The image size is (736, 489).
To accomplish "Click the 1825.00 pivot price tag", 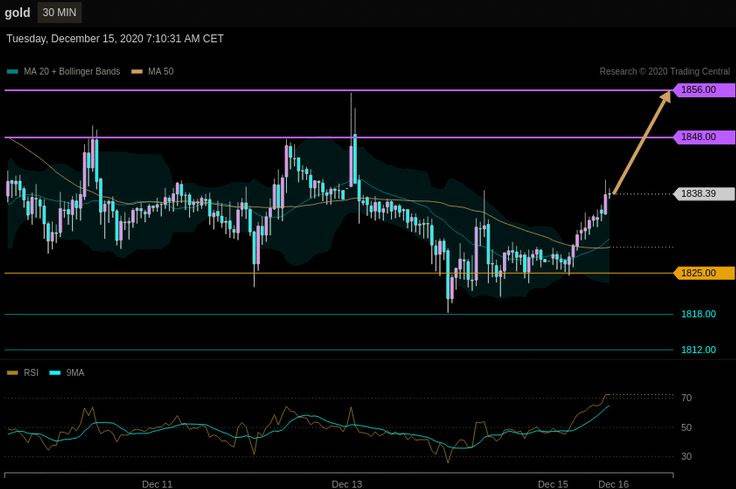I will coord(704,273).
